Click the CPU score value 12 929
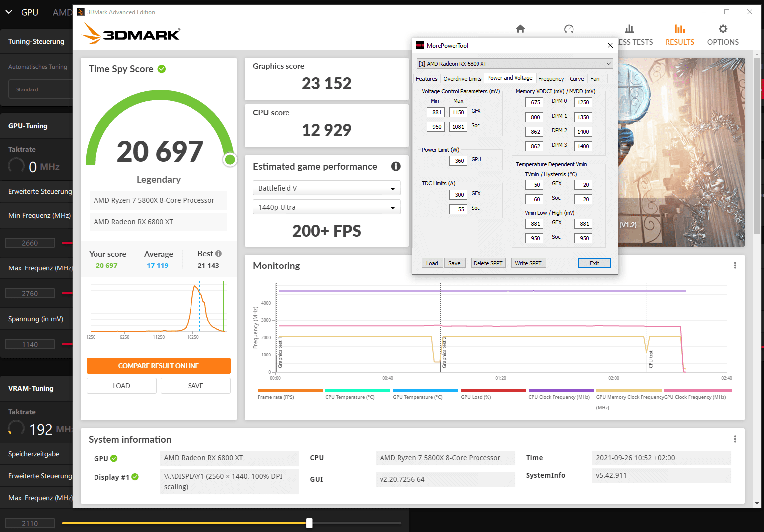This screenshot has width=764, height=532. (x=327, y=130)
